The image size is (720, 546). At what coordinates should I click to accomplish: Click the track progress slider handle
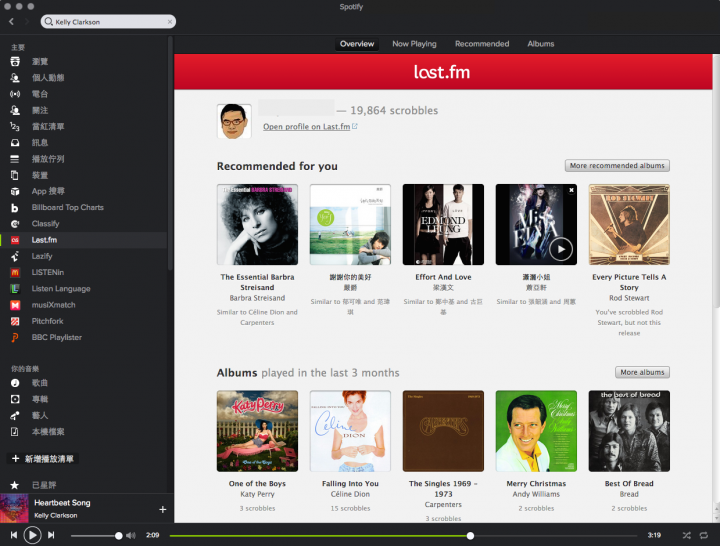[470, 535]
